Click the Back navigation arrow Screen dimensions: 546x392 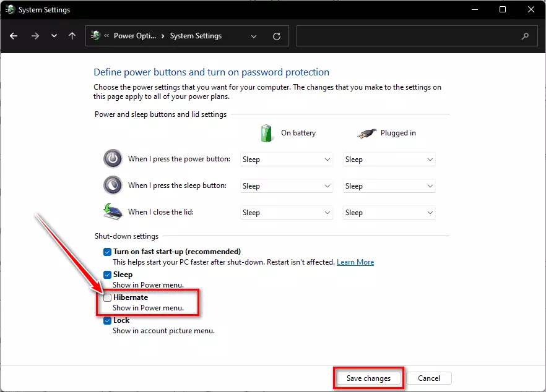14,36
